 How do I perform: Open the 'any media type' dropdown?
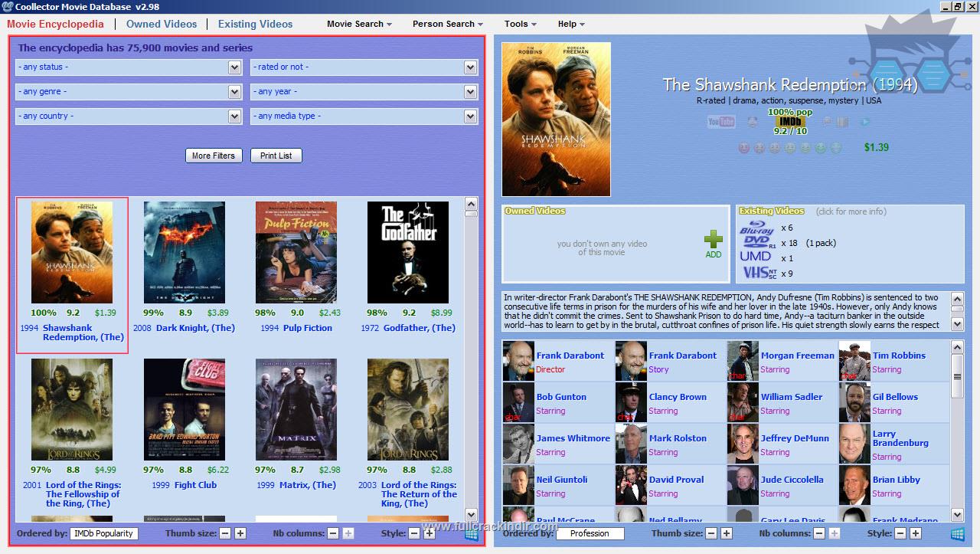coord(364,116)
